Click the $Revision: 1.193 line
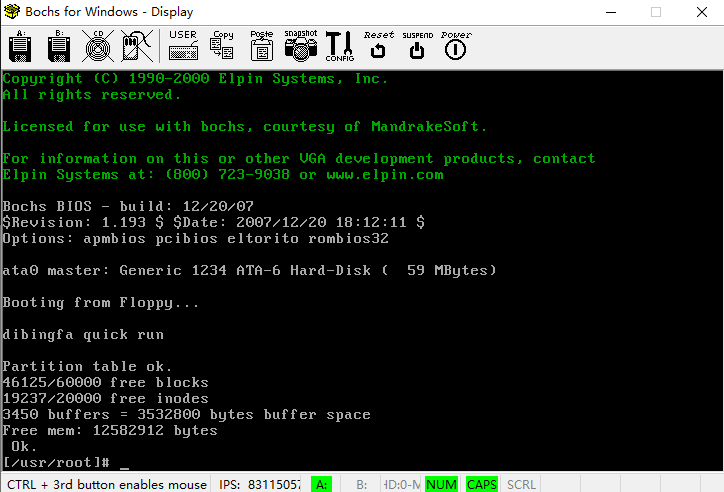 pos(213,222)
